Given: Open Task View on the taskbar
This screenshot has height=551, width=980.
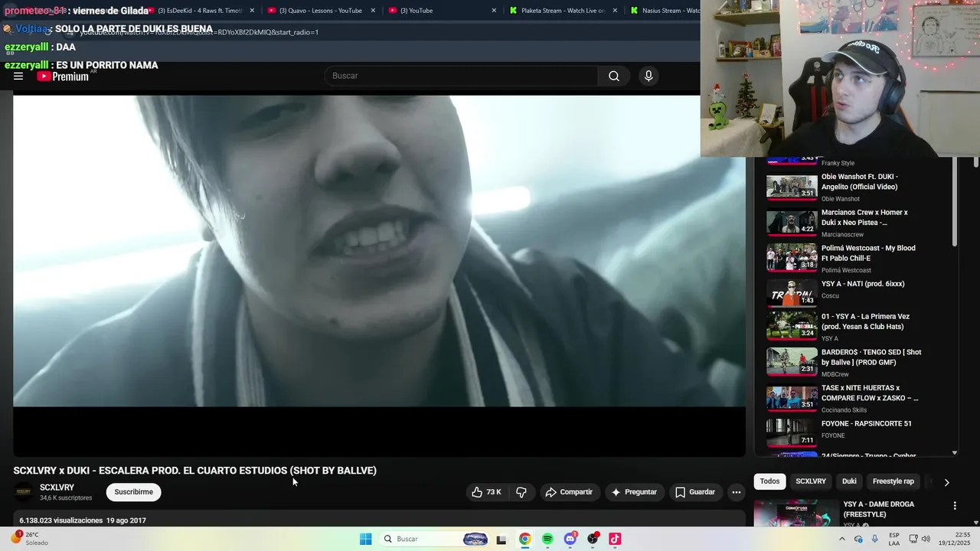Looking at the screenshot, I should point(501,539).
